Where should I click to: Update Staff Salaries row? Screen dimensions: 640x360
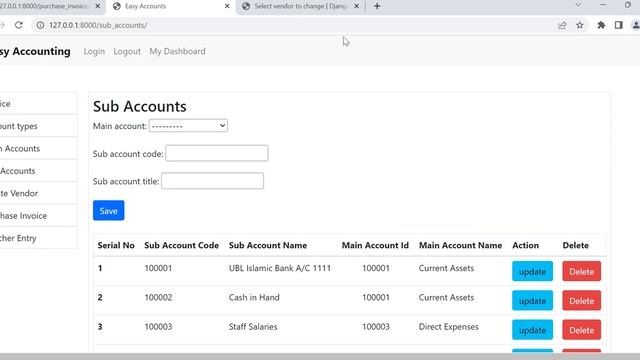pyautogui.click(x=532, y=330)
